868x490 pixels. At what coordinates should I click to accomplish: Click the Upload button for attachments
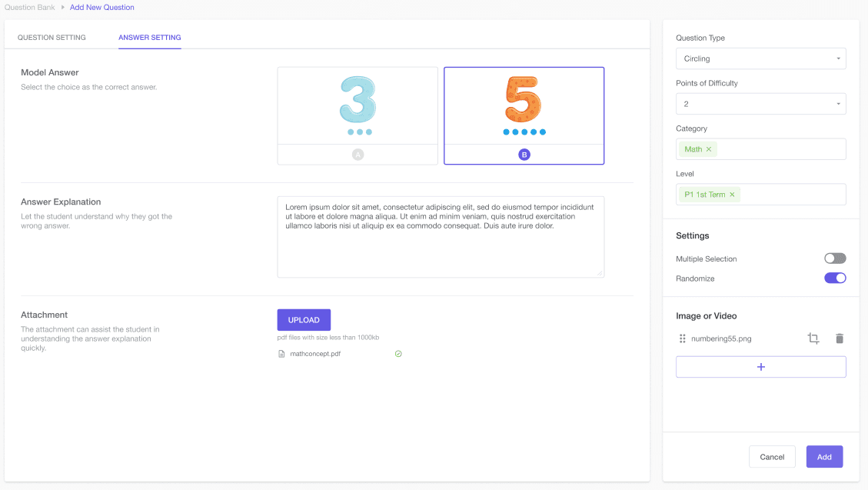pyautogui.click(x=304, y=319)
